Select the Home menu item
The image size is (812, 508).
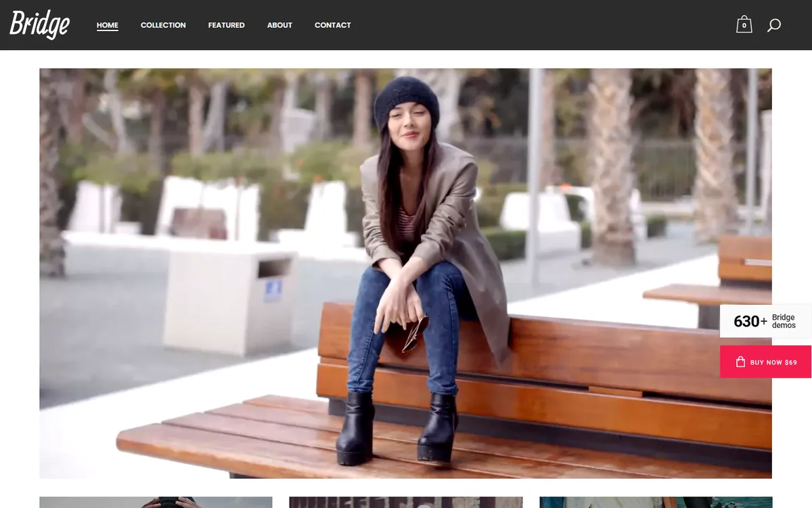(x=108, y=25)
